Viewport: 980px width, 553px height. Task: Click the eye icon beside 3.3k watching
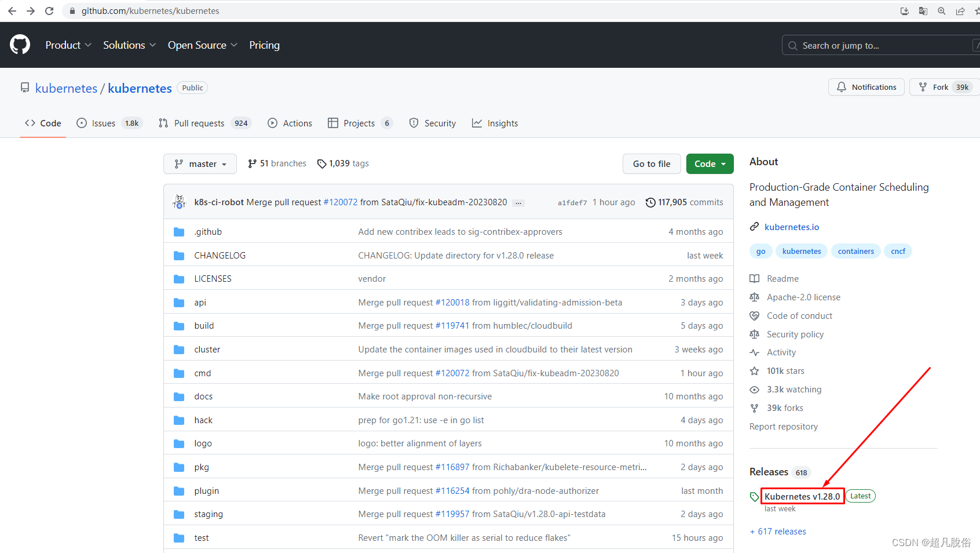pos(754,390)
